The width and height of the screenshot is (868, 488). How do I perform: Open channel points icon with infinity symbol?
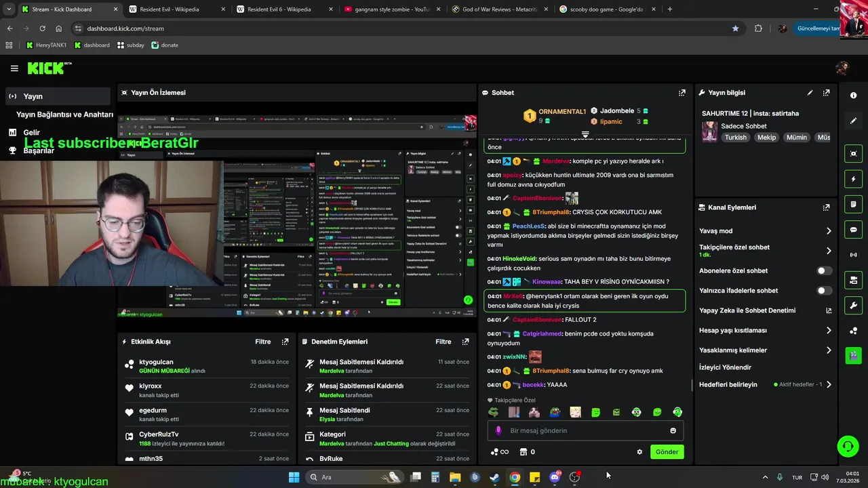point(499,452)
